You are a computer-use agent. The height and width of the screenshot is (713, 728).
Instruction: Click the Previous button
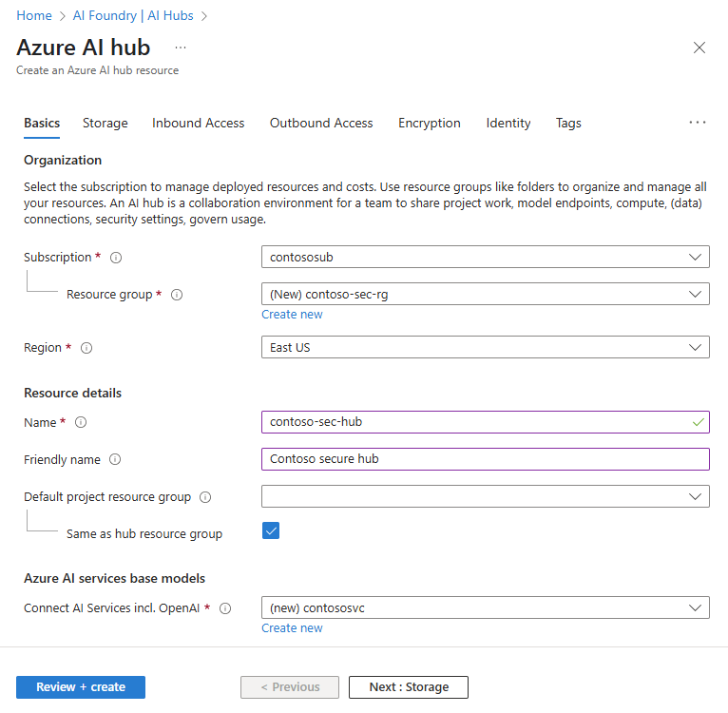pyautogui.click(x=290, y=687)
